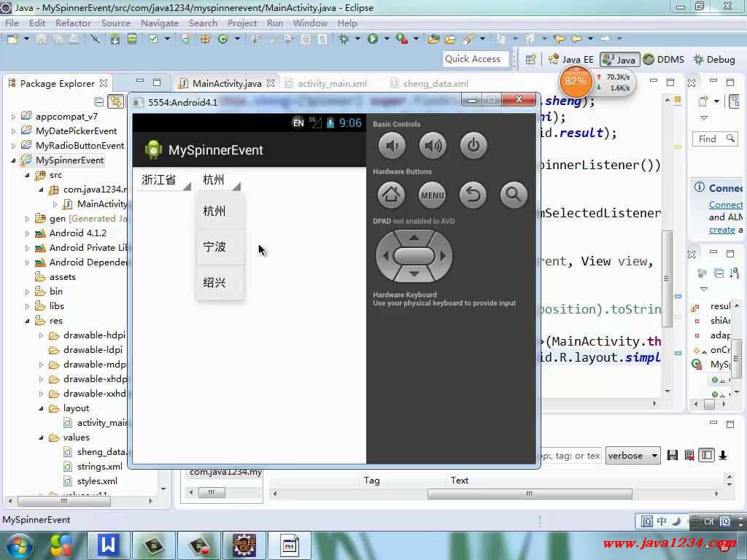Click the volume up button in emulator
Viewport: 747px width, 560px height.
pyautogui.click(x=433, y=145)
